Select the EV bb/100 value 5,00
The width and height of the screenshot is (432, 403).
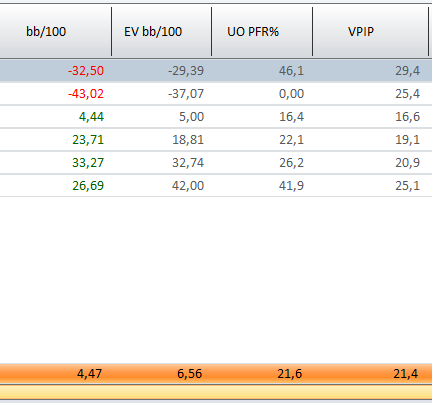coord(191,117)
